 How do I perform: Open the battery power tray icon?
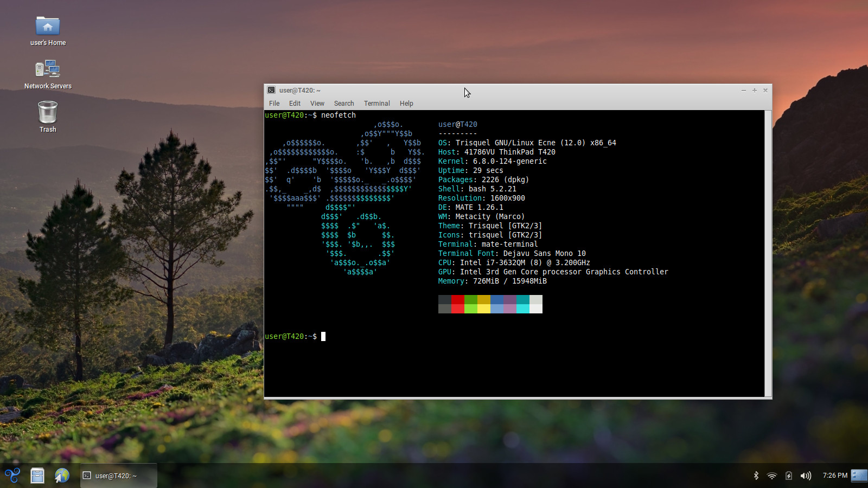pos(789,476)
